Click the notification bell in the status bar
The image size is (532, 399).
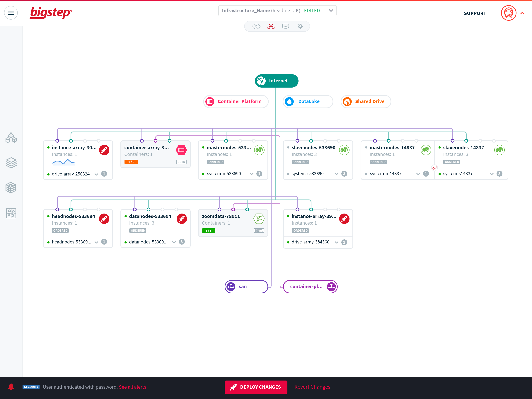(11, 387)
